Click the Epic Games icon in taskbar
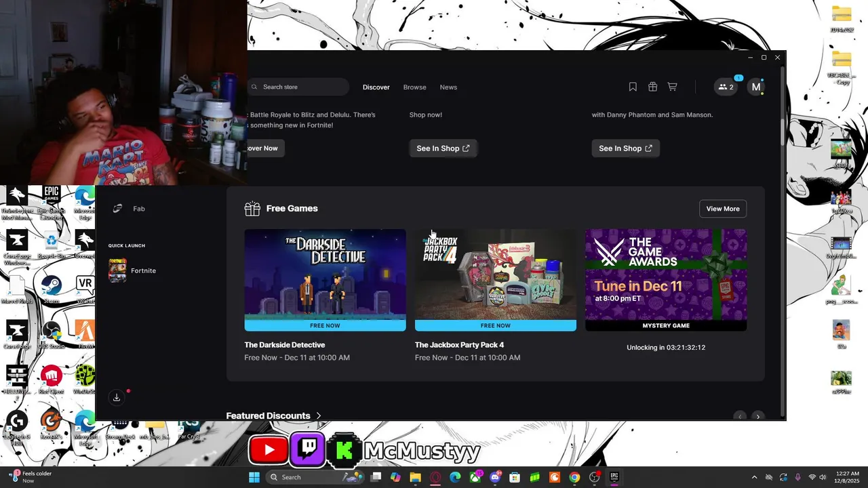The width and height of the screenshot is (868, 488). (x=614, y=477)
